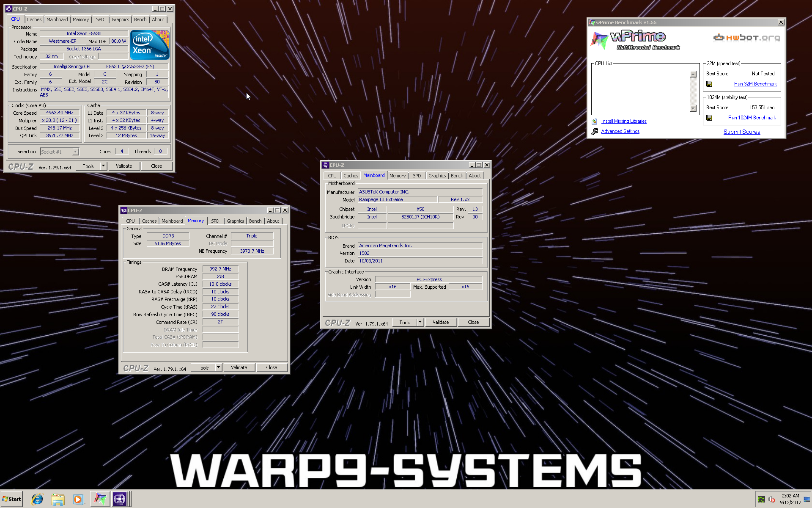The height and width of the screenshot is (508, 812).
Task: Click Run 32M Benchmark link
Action: point(755,84)
